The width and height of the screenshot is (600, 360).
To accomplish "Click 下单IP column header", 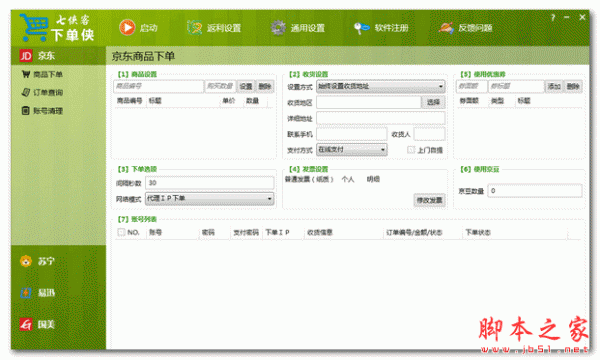I will pyautogui.click(x=277, y=232).
